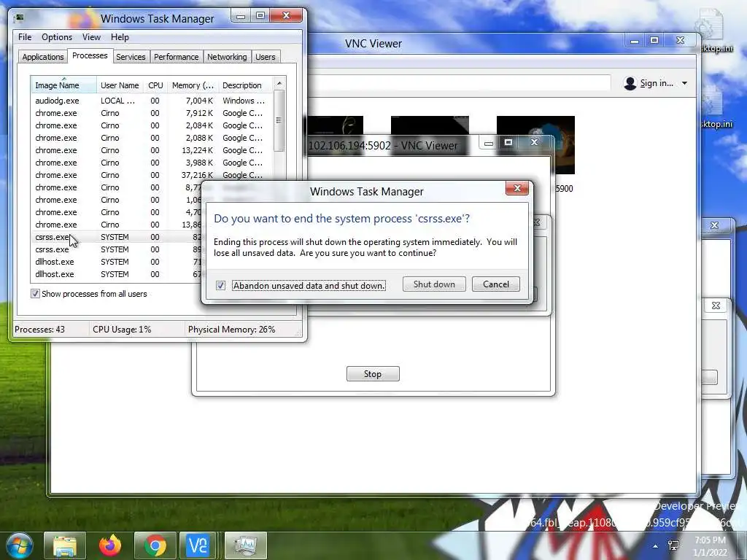Select first dllhost.exe process row

(116, 262)
